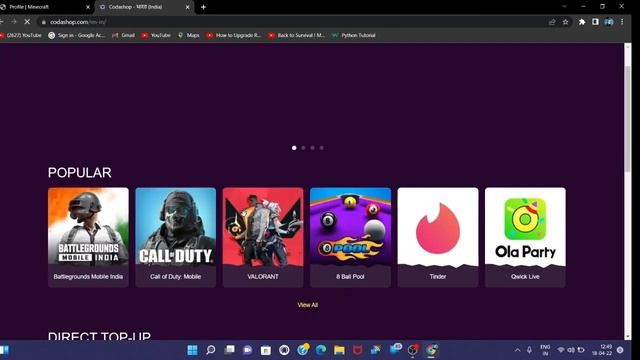Screen dimensions: 640x360
Task: Stop loading the page with the X button
Action: [27, 22]
